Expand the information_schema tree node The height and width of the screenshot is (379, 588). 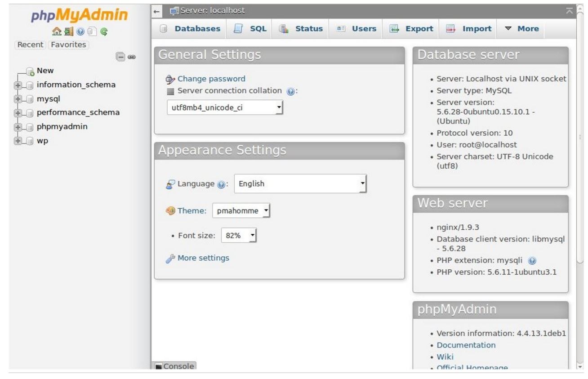(x=18, y=85)
